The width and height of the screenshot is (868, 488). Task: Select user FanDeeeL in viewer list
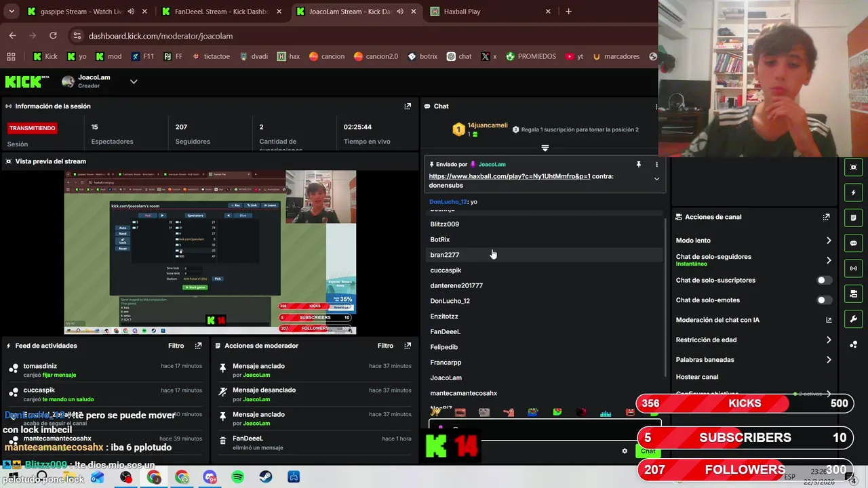[445, 331]
